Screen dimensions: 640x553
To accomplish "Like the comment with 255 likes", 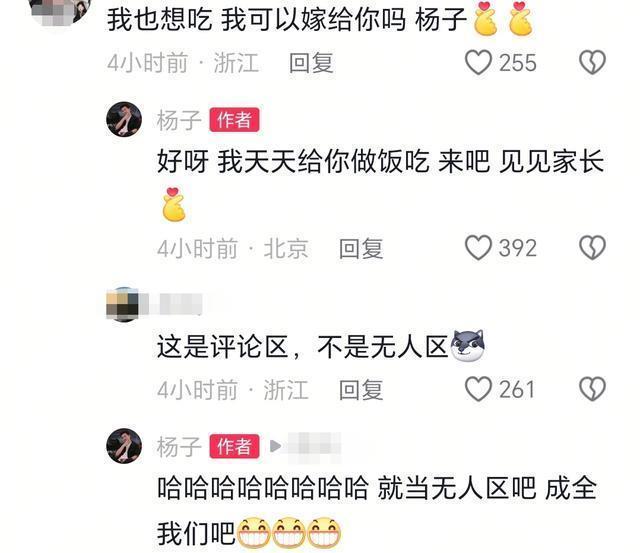I will tap(478, 62).
